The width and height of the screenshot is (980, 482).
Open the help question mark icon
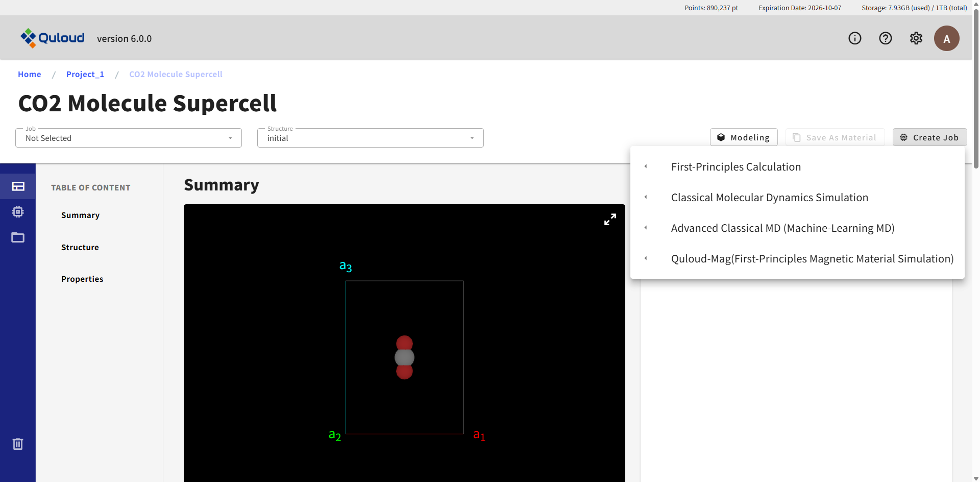click(x=885, y=38)
